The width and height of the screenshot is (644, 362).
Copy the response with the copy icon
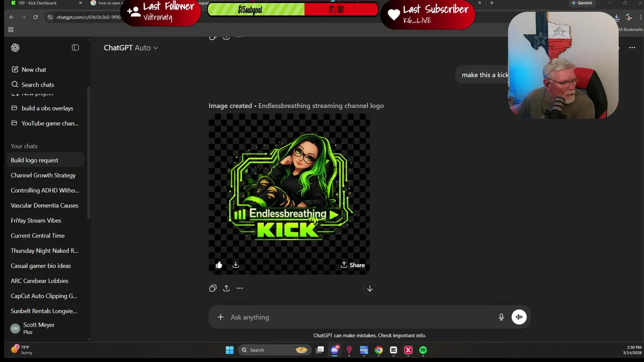coord(213,288)
